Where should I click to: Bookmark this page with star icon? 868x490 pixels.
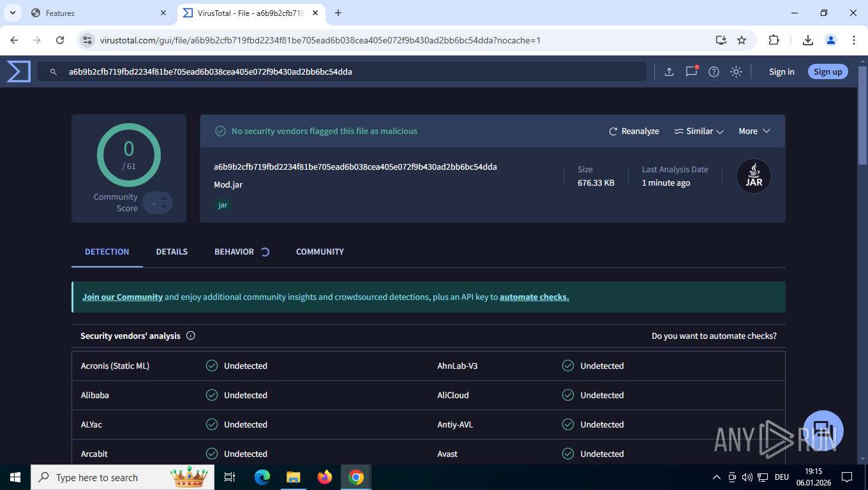(x=742, y=40)
